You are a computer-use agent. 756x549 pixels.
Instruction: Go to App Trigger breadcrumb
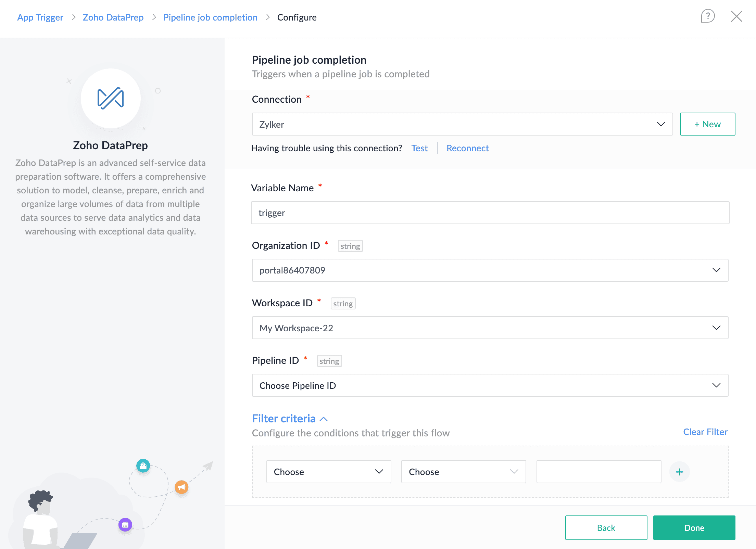point(40,17)
